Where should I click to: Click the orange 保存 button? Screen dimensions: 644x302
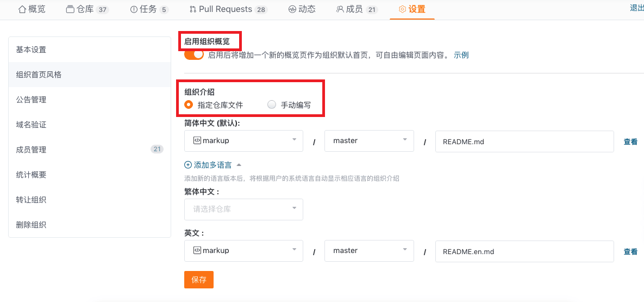[x=199, y=280]
